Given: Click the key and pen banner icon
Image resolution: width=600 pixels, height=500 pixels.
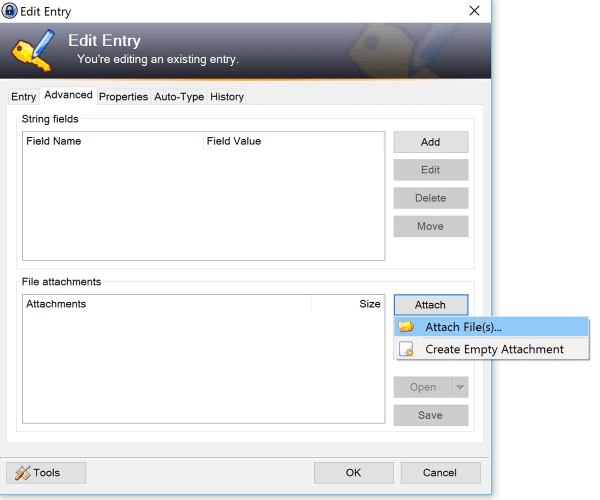Looking at the screenshot, I should pos(32,50).
